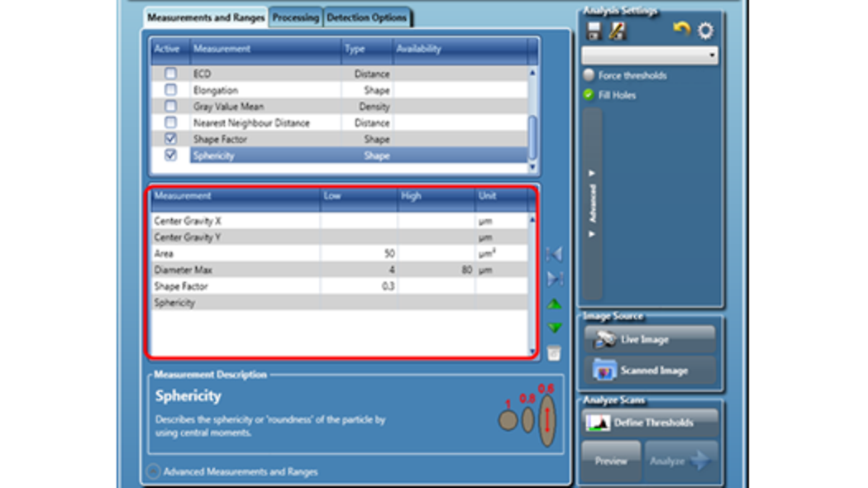Click the Define Thresholds button
The height and width of the screenshot is (488, 868).
[x=651, y=423]
